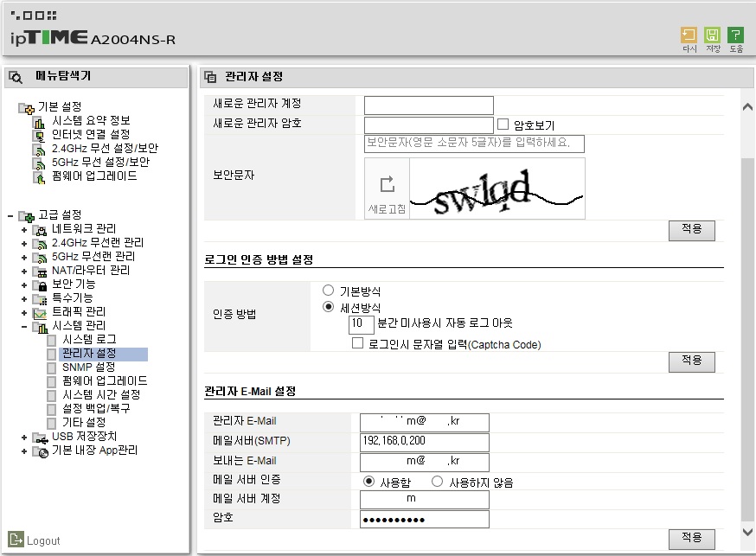Collapse the 시스템 관리 node
Screen dimensions: 756x556
point(24,327)
